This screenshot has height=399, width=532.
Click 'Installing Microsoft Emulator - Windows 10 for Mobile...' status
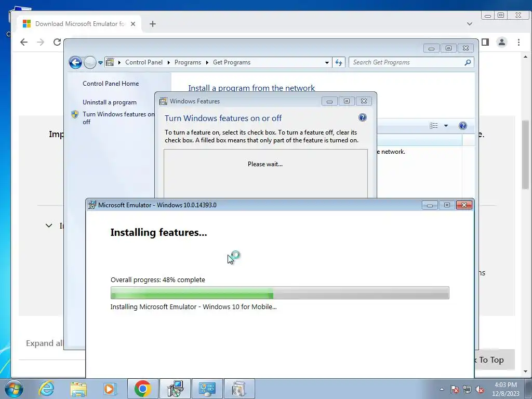[193, 307]
